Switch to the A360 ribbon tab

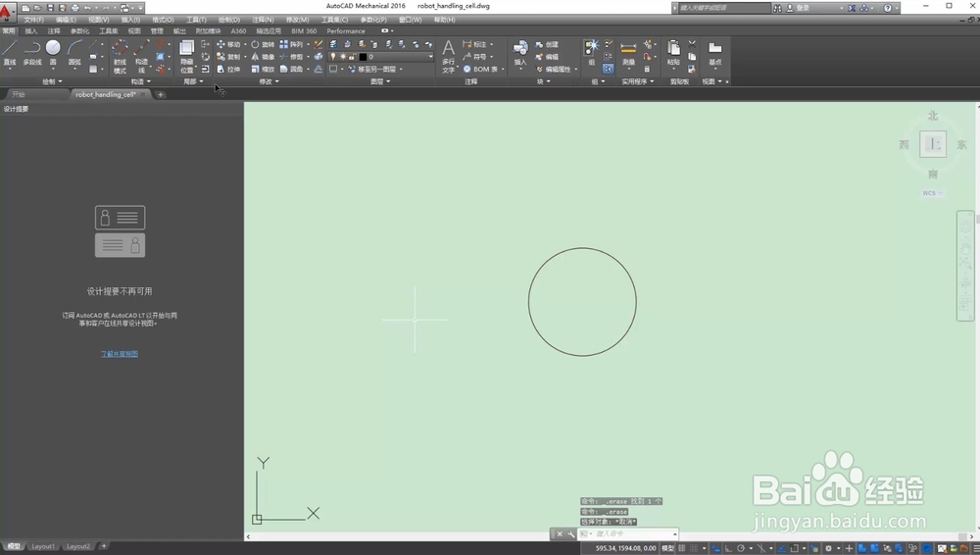pyautogui.click(x=238, y=30)
